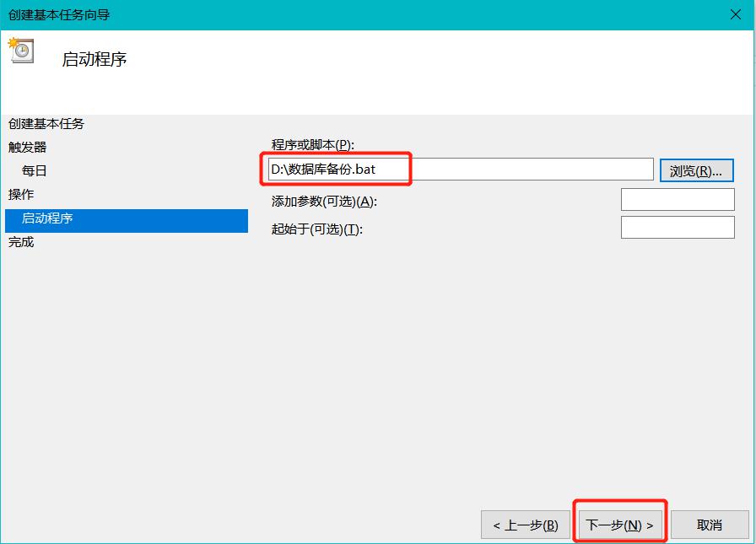Viewport: 756px width, 544px height.
Task: Proceed with 下一步(N) button
Action: (x=619, y=525)
